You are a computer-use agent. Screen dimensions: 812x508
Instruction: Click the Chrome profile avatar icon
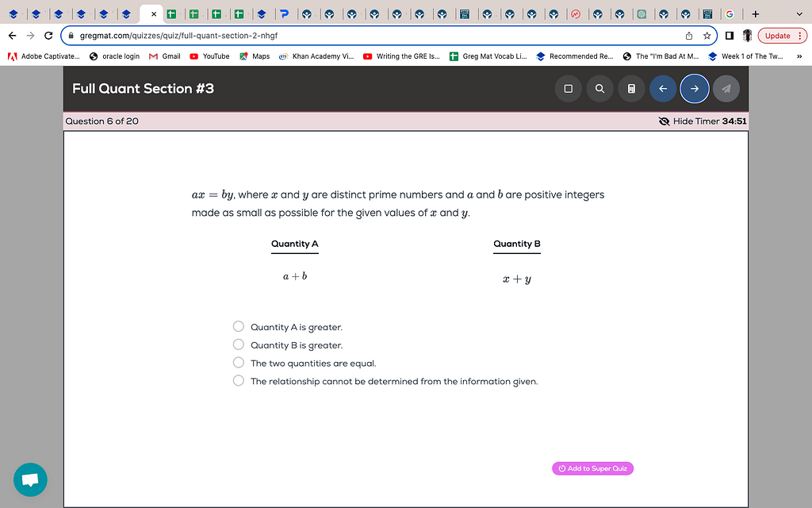point(746,35)
